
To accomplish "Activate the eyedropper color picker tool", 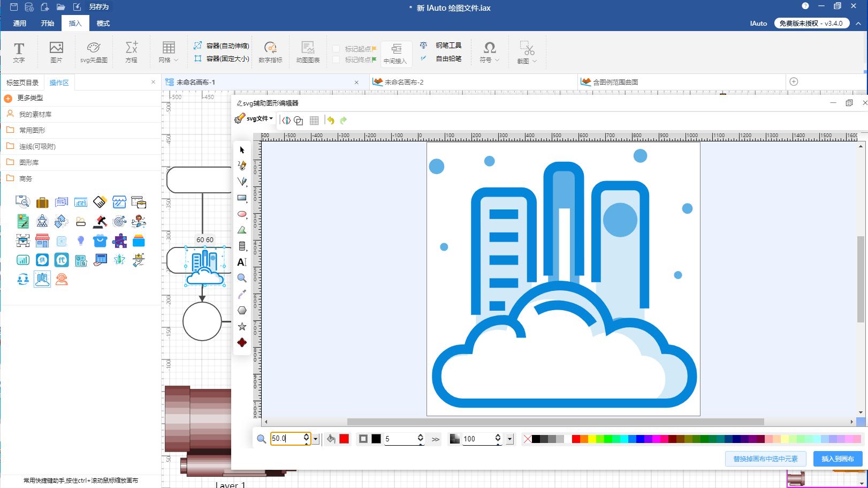I will pyautogui.click(x=242, y=294).
